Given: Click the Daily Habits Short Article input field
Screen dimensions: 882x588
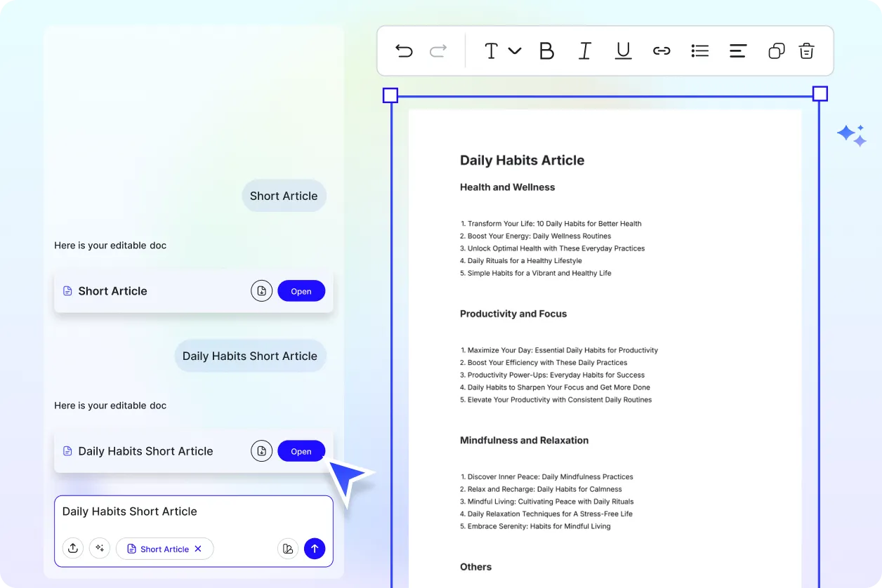Looking at the screenshot, I should point(129,512).
